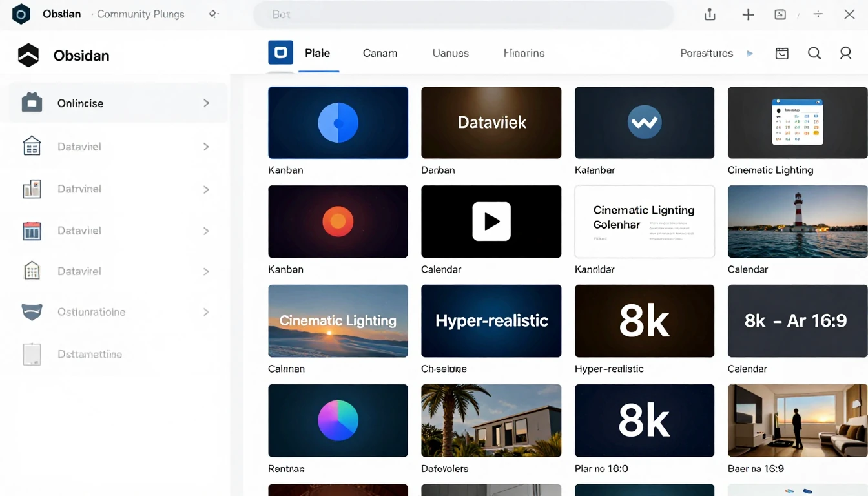This screenshot has width=868, height=496.
Task: Click the Ch-seldoe caption text
Action: [444, 369]
